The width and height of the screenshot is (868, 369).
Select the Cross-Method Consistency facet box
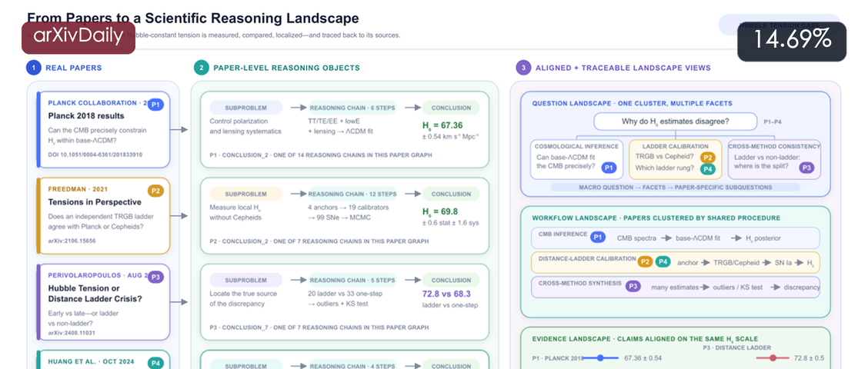[774, 159]
